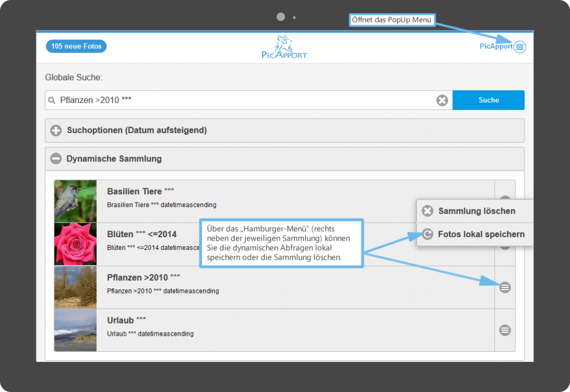Select 'Sammlung löschen' from popup menu
Screen dimensions: 570x392
(x=476, y=211)
